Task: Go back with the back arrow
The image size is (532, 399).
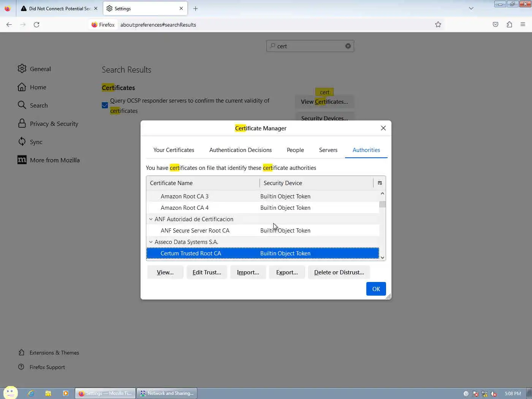Action: 9,25
